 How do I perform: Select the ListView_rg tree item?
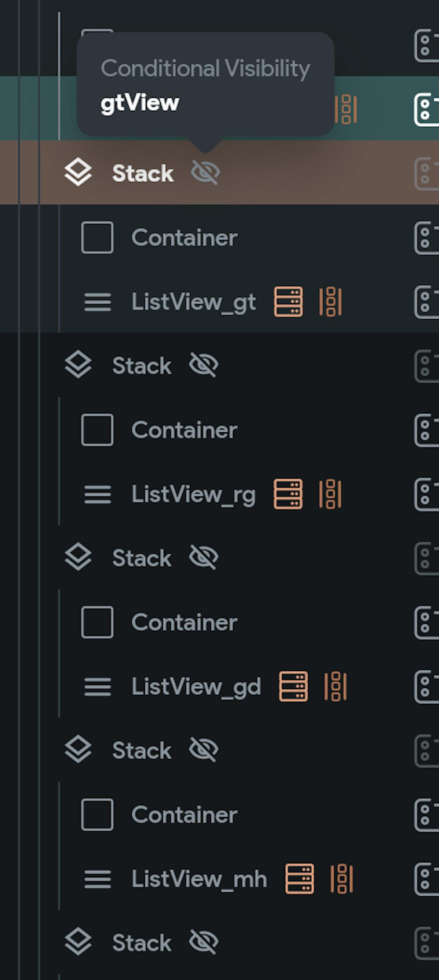coord(193,494)
